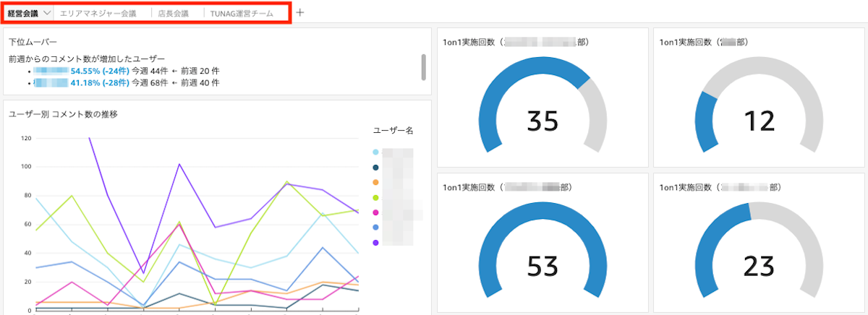Image resolution: width=868 pixels, height=315 pixels.
Task: Click the 54.55% (-24件) link
Action: coord(100,71)
